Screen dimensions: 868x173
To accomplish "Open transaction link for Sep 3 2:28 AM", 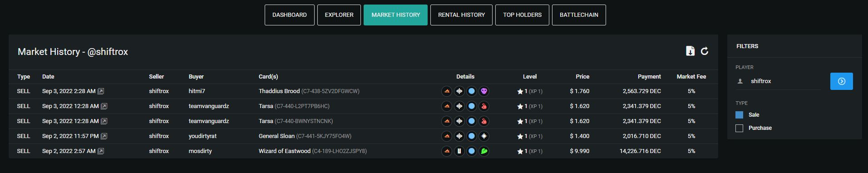I will click(x=101, y=91).
